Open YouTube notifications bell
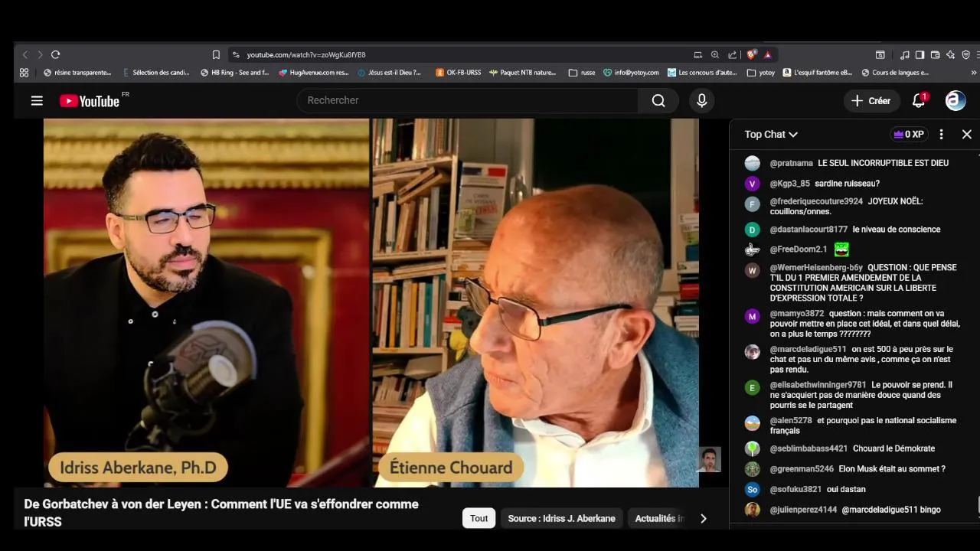 (919, 100)
